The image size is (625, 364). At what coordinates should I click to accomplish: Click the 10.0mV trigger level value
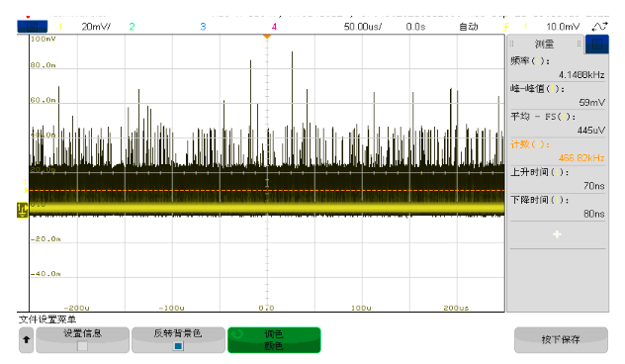pyautogui.click(x=563, y=27)
